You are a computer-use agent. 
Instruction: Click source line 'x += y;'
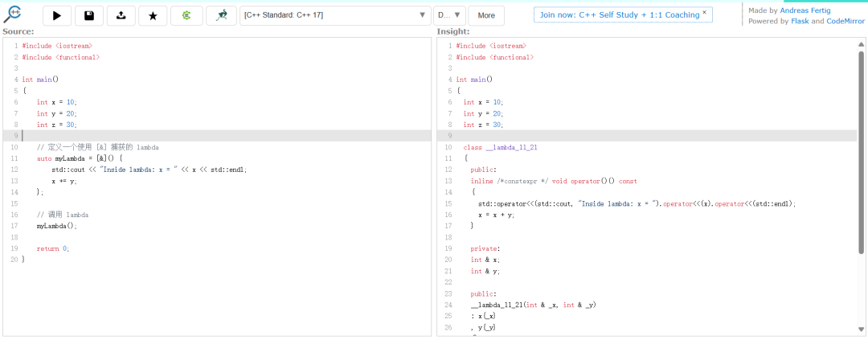pos(64,181)
